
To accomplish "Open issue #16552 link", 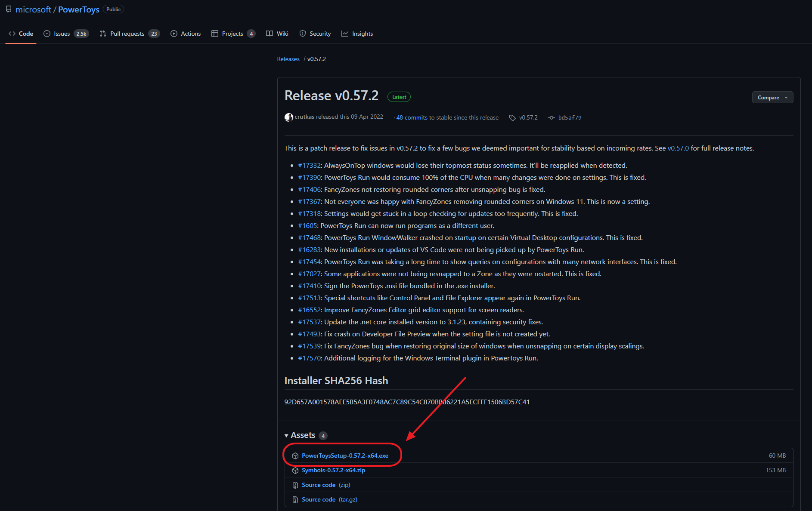I will [x=310, y=310].
